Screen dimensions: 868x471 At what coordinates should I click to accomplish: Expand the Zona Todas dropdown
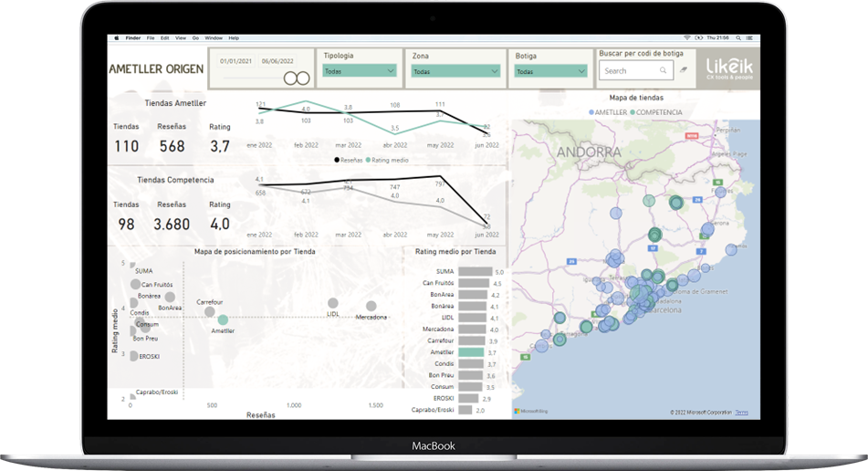point(455,71)
